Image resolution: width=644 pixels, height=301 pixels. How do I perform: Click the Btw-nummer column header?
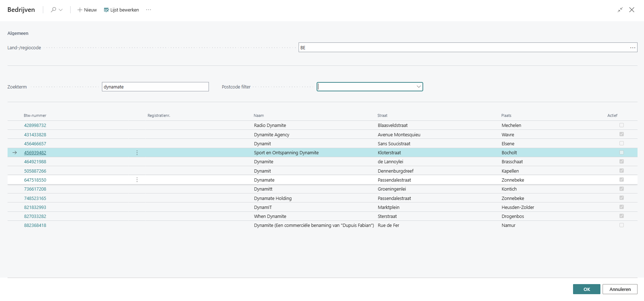coord(35,115)
